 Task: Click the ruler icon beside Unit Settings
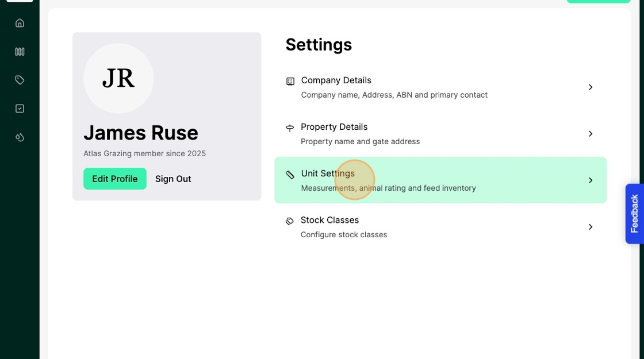coord(290,175)
